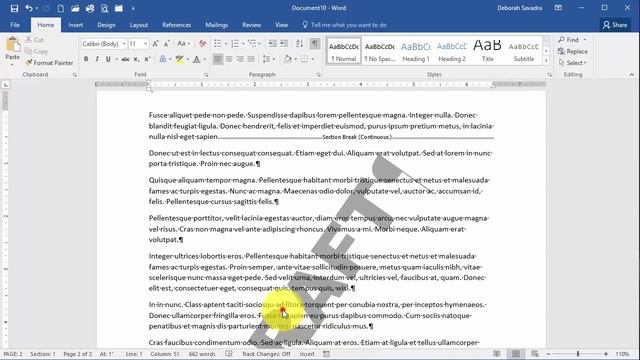Open the Paragraph dialog launcher

(318, 75)
